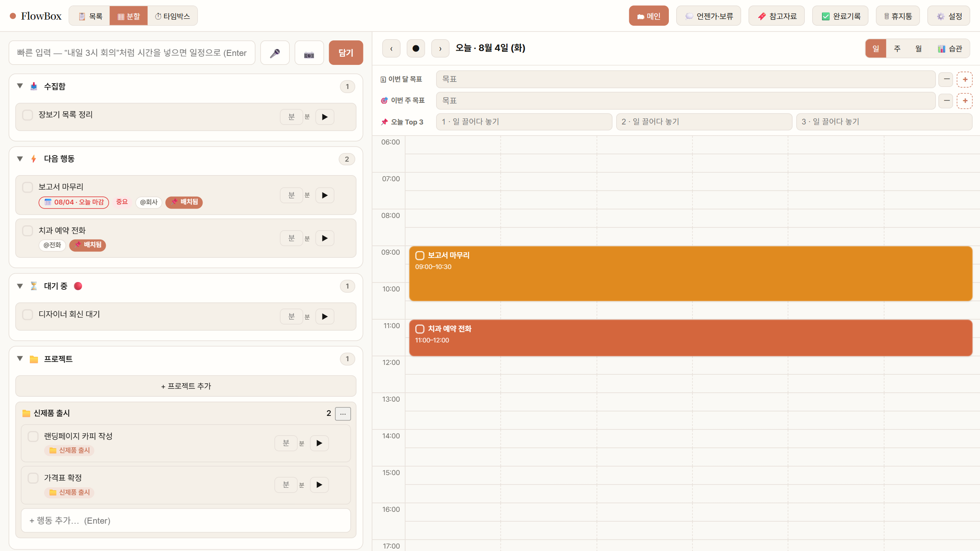Image resolution: width=980 pixels, height=551 pixels.
Task: Switch to 타임박스 view tab
Action: tap(172, 16)
